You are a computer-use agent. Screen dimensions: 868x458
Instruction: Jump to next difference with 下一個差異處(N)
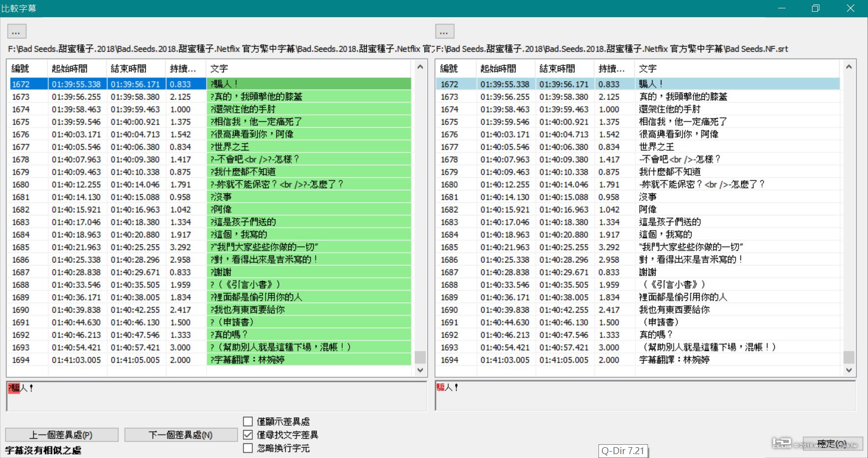coord(181,435)
